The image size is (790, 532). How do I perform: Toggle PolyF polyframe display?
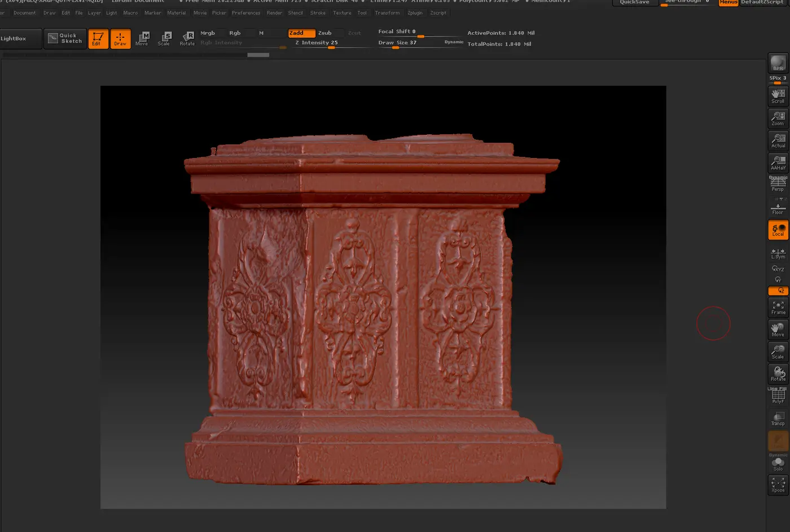tap(778, 396)
